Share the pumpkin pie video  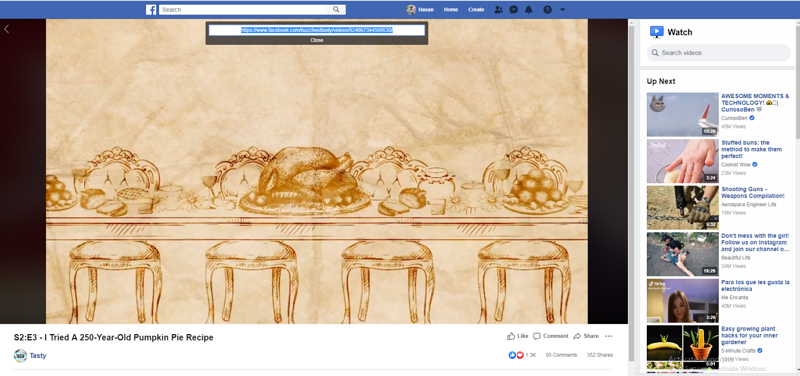(586, 336)
